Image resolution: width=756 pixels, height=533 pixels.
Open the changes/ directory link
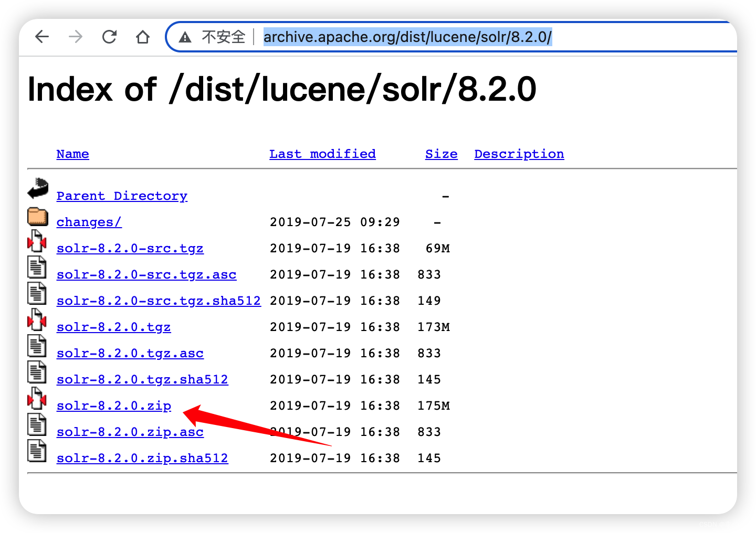pos(89,222)
